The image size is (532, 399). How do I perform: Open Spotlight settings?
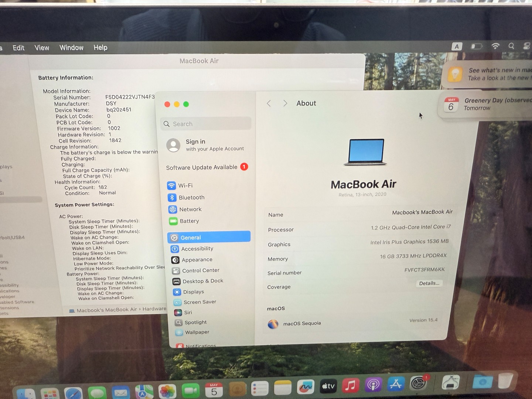click(191, 322)
